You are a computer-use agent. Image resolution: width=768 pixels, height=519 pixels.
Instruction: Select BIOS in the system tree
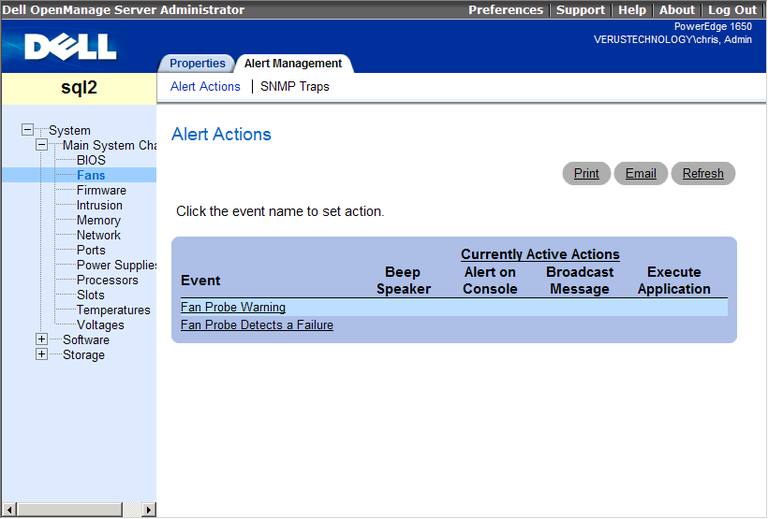pyautogui.click(x=91, y=160)
